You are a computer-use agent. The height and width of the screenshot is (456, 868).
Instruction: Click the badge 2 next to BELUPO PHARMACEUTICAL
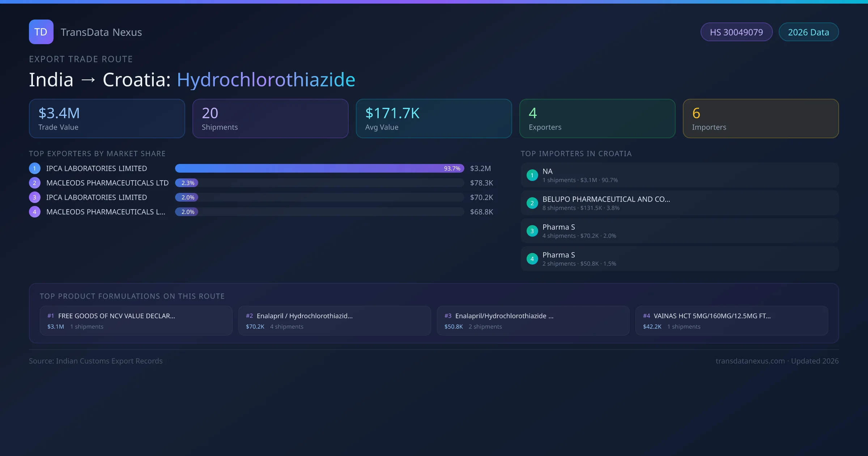pos(532,203)
